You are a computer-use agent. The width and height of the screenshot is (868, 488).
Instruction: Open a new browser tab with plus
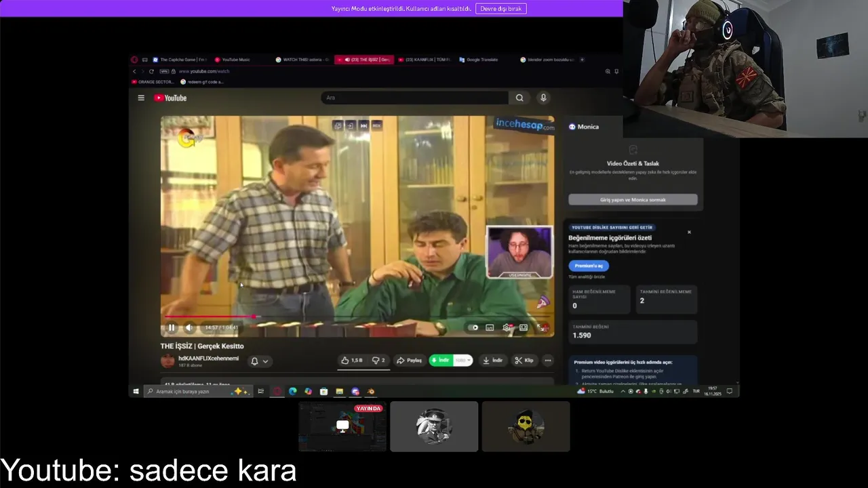pos(581,60)
